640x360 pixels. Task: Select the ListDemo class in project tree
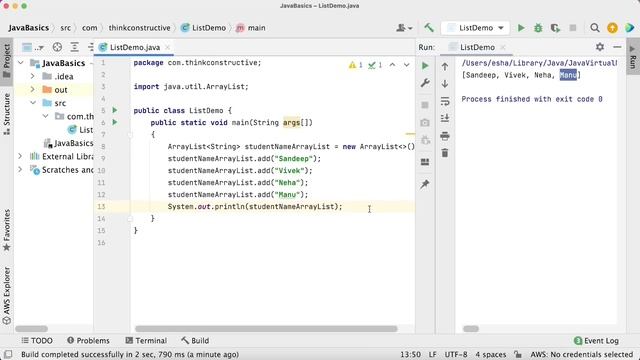coord(81,130)
